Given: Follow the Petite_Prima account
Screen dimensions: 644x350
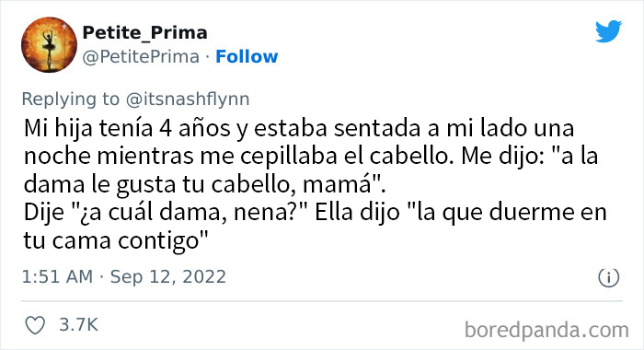Looking at the screenshot, I should 247,56.
